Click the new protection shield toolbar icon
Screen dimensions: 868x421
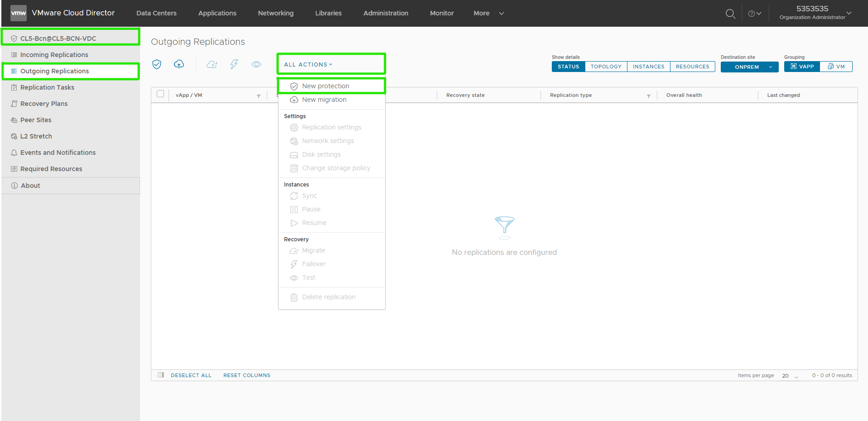[157, 64]
